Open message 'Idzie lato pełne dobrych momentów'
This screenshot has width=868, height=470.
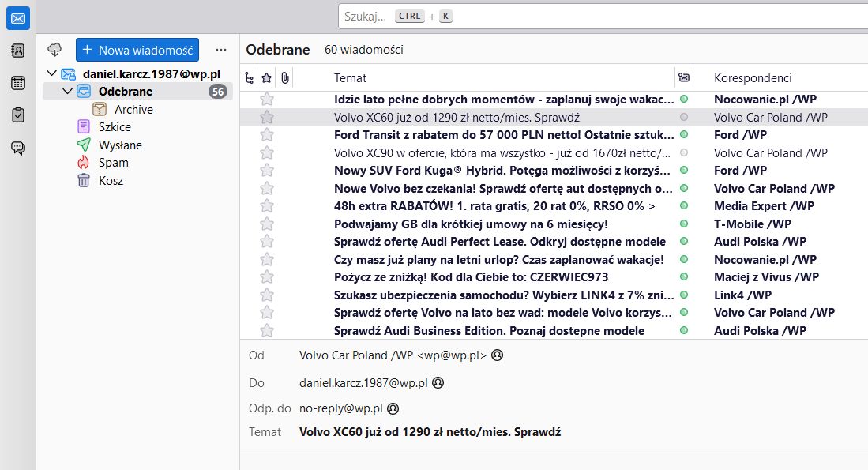click(x=504, y=100)
